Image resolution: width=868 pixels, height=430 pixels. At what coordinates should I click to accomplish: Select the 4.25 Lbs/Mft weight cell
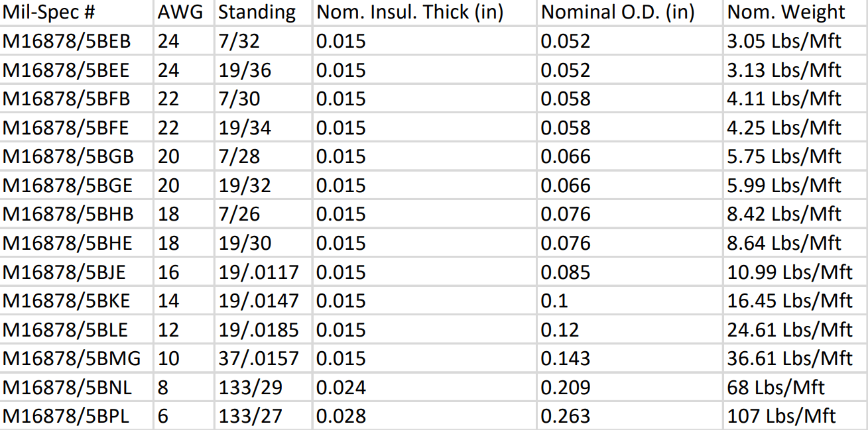(796, 127)
